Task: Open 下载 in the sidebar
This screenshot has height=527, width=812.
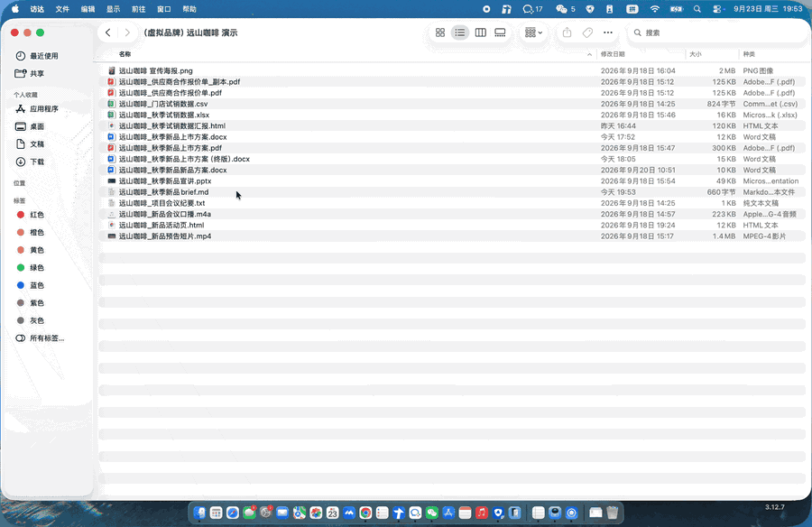Action: [x=30, y=162]
